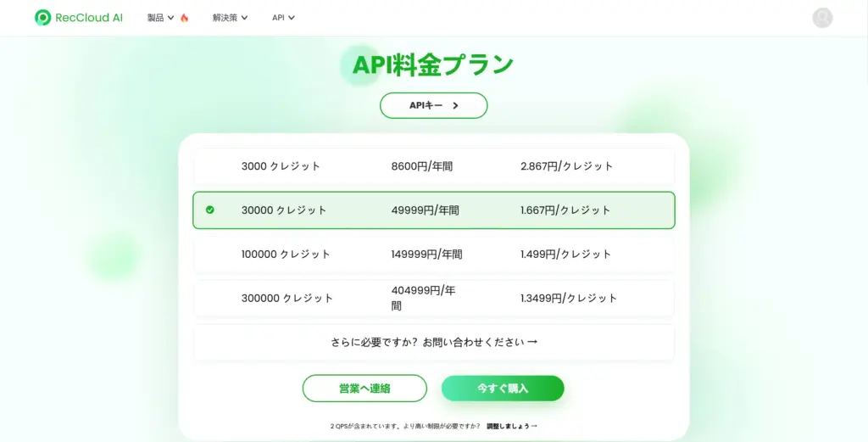868x442 pixels.
Task: Click the fire icon beside 製品
Action: (184, 18)
